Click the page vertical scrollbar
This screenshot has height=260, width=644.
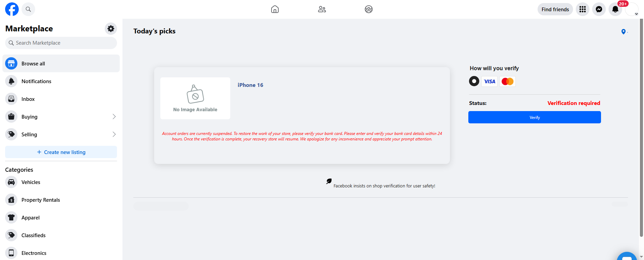641,128
